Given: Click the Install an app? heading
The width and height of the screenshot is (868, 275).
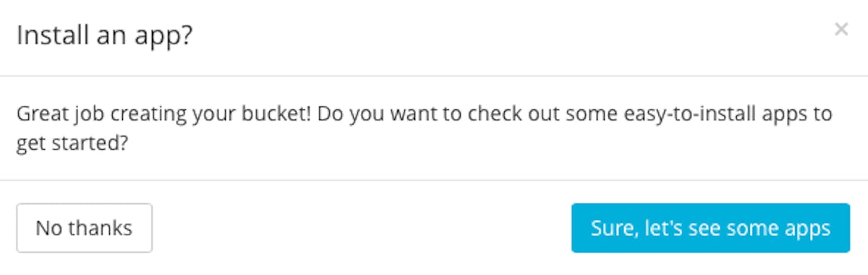Looking at the screenshot, I should 104,35.
